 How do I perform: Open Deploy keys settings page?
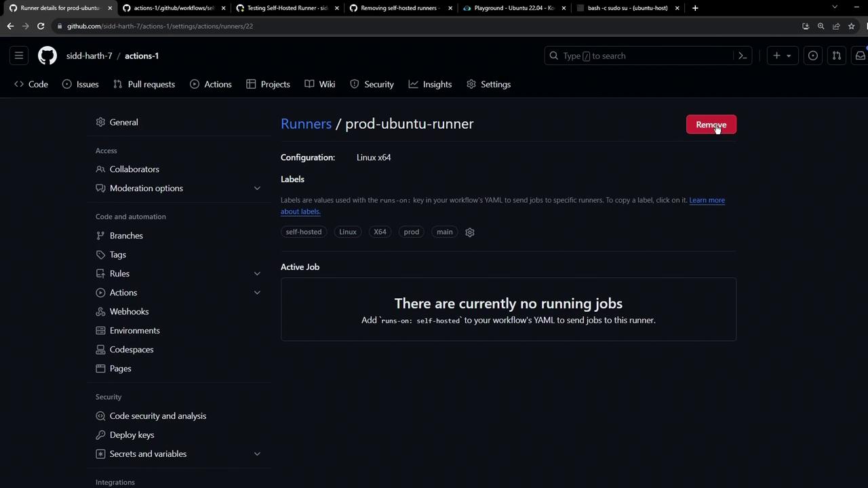178,434
